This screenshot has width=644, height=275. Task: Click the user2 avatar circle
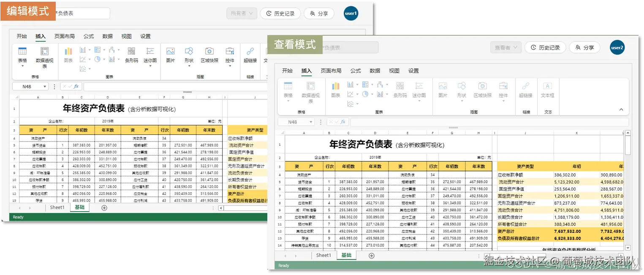point(617,48)
